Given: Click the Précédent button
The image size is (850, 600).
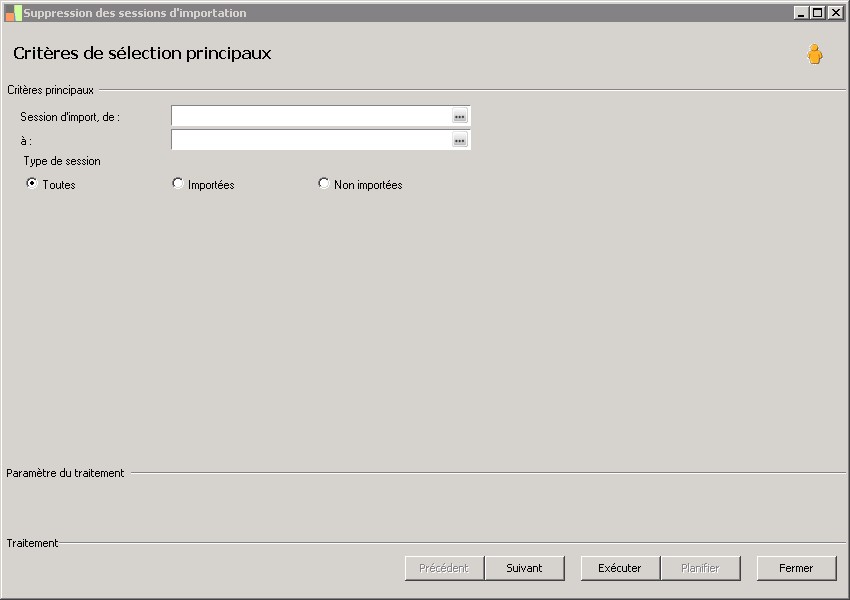Looking at the screenshot, I should (444, 568).
